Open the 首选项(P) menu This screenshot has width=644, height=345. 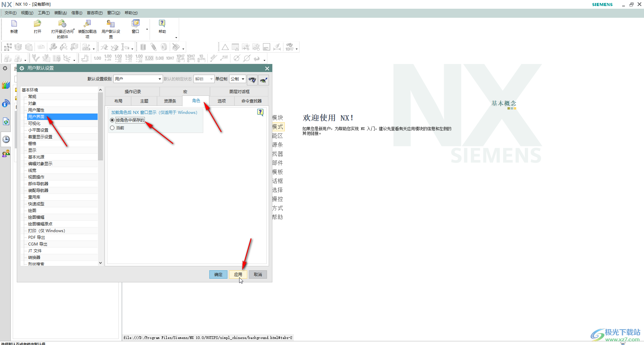pyautogui.click(x=95, y=13)
